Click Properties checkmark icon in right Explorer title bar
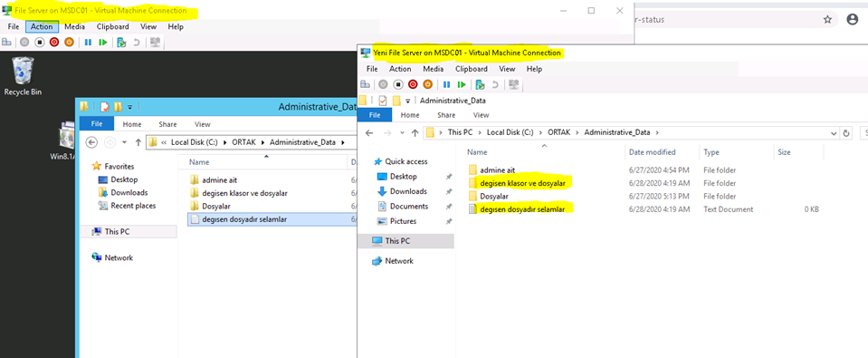Screen dimensions: 868x358 coord(383,101)
